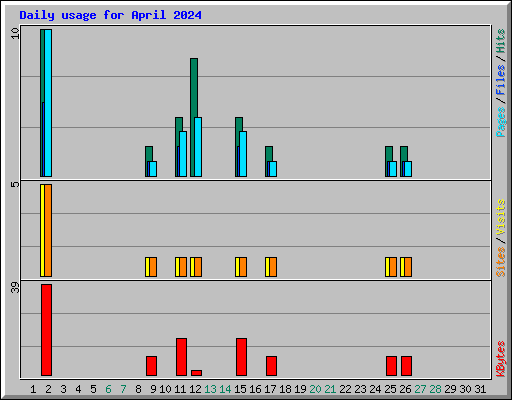
Task: Click day label '17' on axis
Action: [270, 389]
